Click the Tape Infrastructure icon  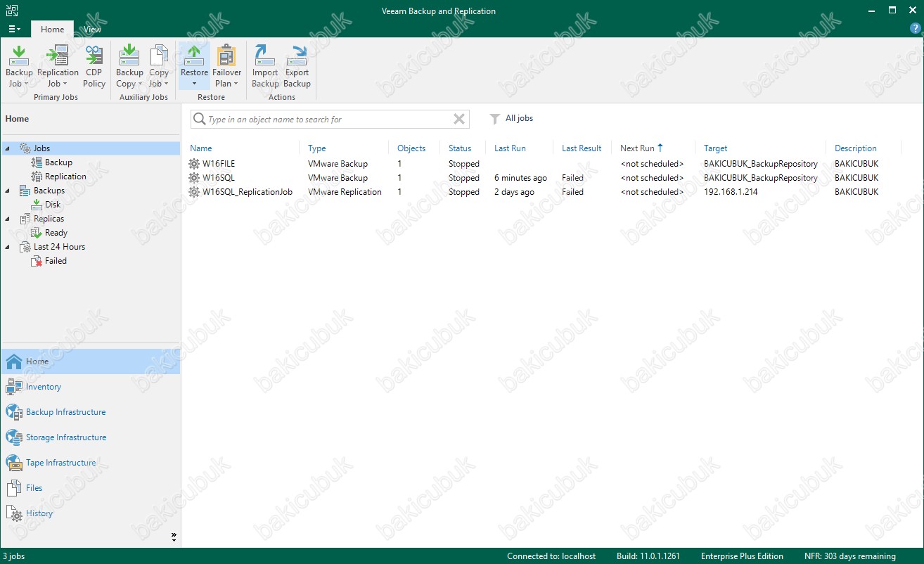(14, 463)
